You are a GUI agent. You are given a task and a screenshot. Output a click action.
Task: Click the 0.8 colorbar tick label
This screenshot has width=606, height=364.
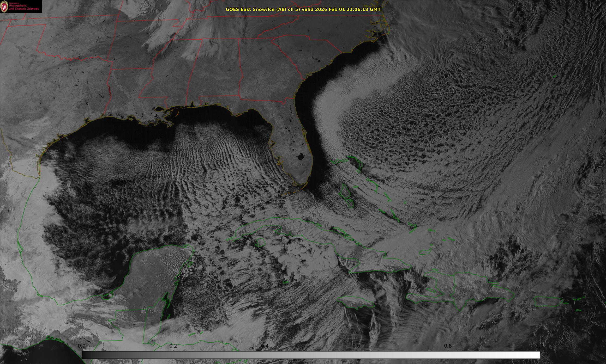pos(448,346)
